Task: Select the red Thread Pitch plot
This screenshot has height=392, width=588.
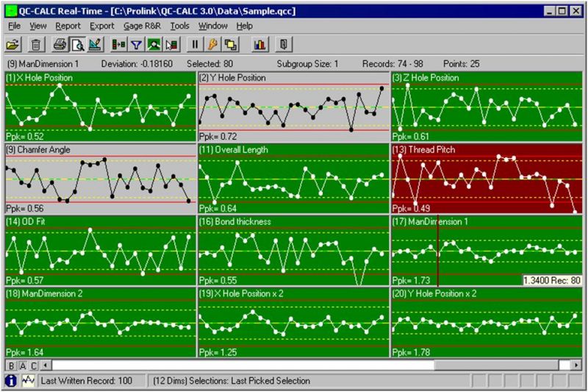Action: (487, 178)
